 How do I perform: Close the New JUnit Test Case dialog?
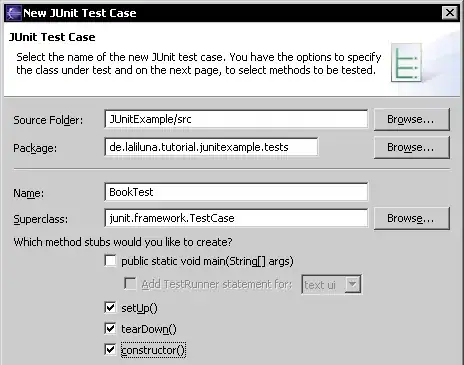pos(450,13)
